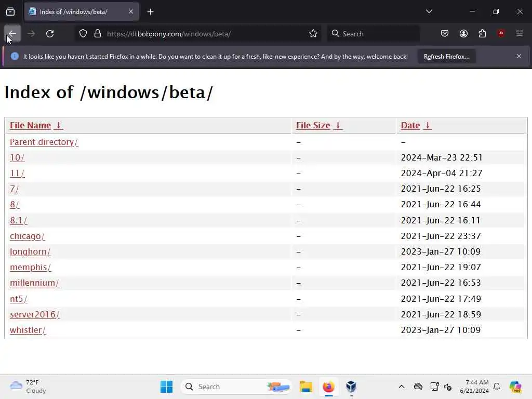The image size is (532, 399).
Task: Open the VirtualBox taskbar icon
Action: (x=351, y=387)
